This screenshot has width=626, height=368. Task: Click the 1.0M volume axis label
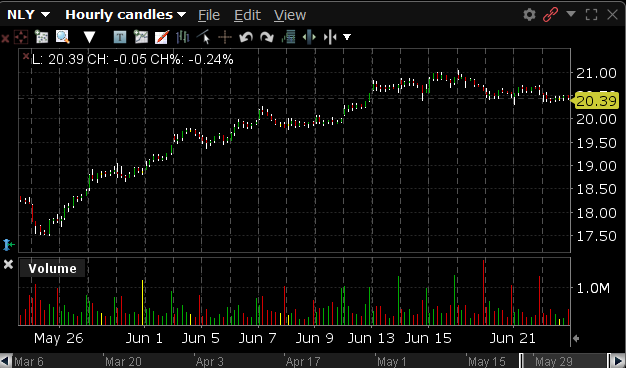(593, 288)
